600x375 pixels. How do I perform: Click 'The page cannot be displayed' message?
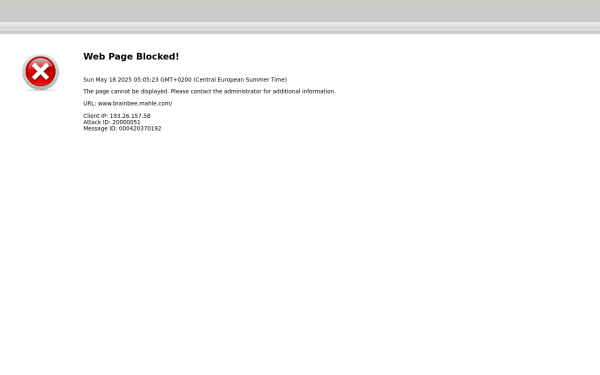coord(210,91)
